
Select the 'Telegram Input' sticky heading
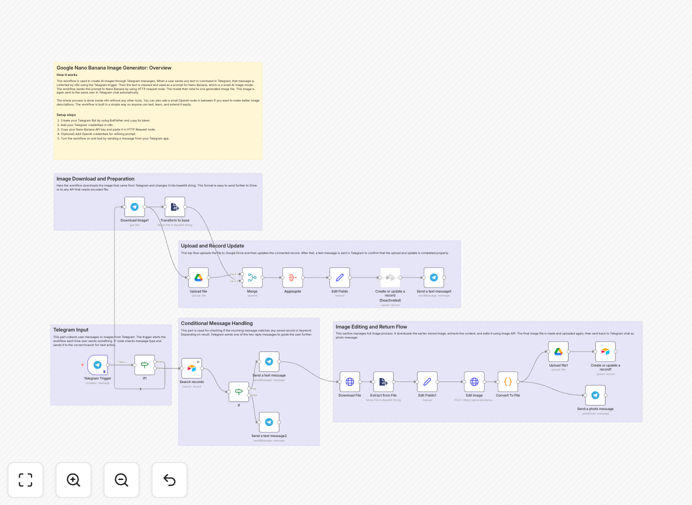tap(71, 330)
